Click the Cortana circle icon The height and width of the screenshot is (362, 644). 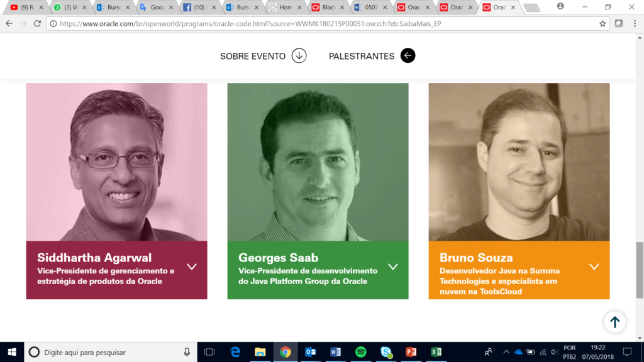pos(34,352)
